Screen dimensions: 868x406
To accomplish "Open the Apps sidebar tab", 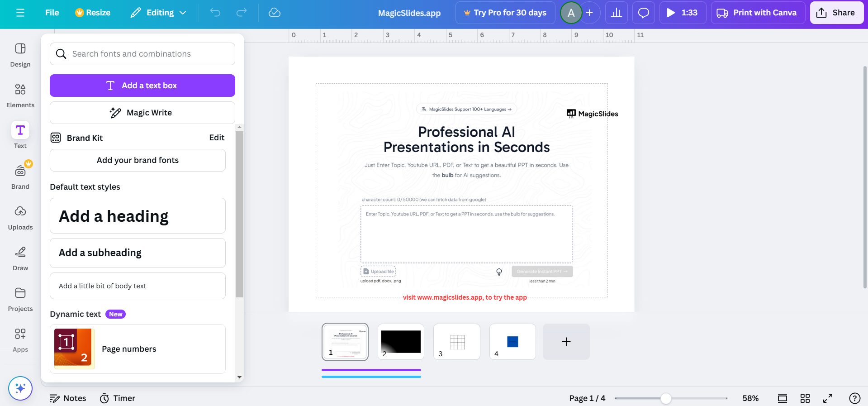I will click(20, 340).
